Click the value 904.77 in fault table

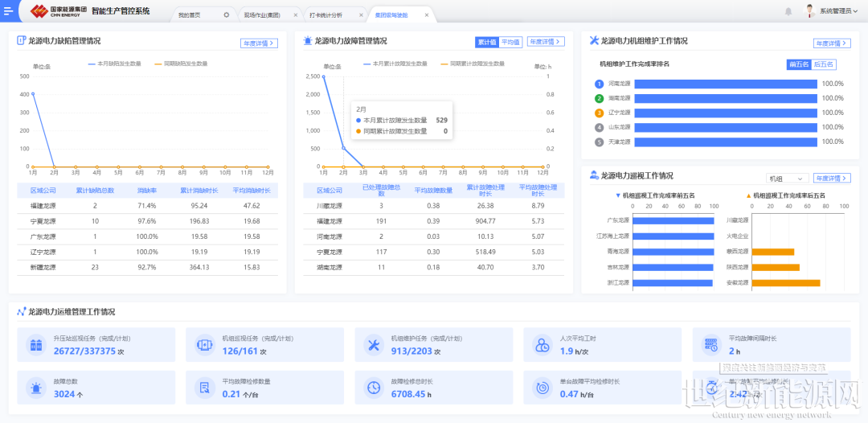(485, 221)
